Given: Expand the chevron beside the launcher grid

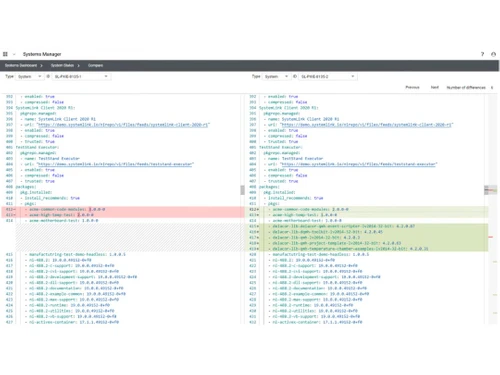Looking at the screenshot, I should pos(14,54).
